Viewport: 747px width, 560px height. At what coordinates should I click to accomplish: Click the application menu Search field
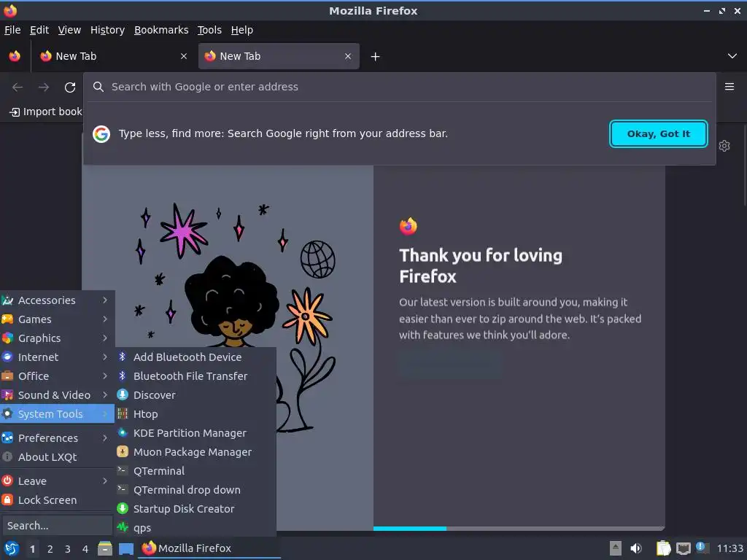pos(57,526)
